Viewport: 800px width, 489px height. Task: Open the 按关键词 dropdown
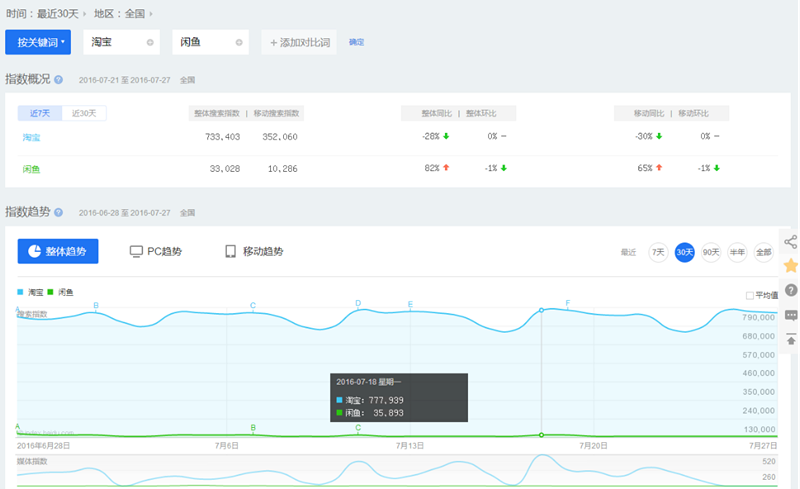(38, 42)
